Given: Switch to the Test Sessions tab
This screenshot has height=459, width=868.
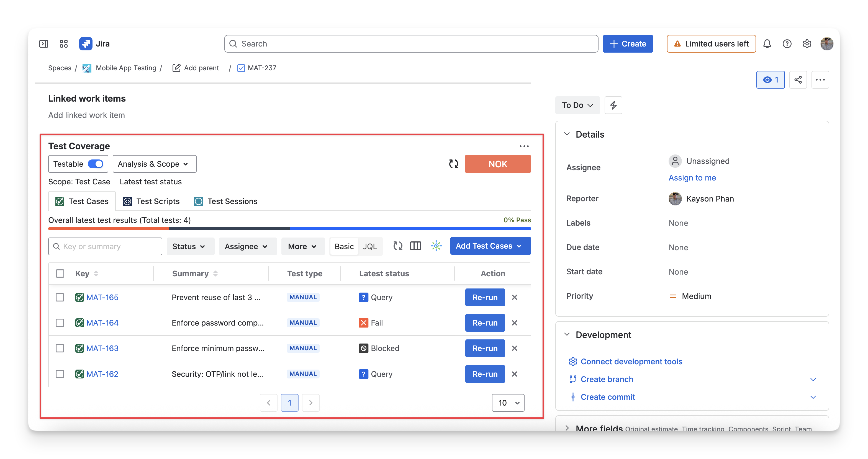Looking at the screenshot, I should 226,201.
